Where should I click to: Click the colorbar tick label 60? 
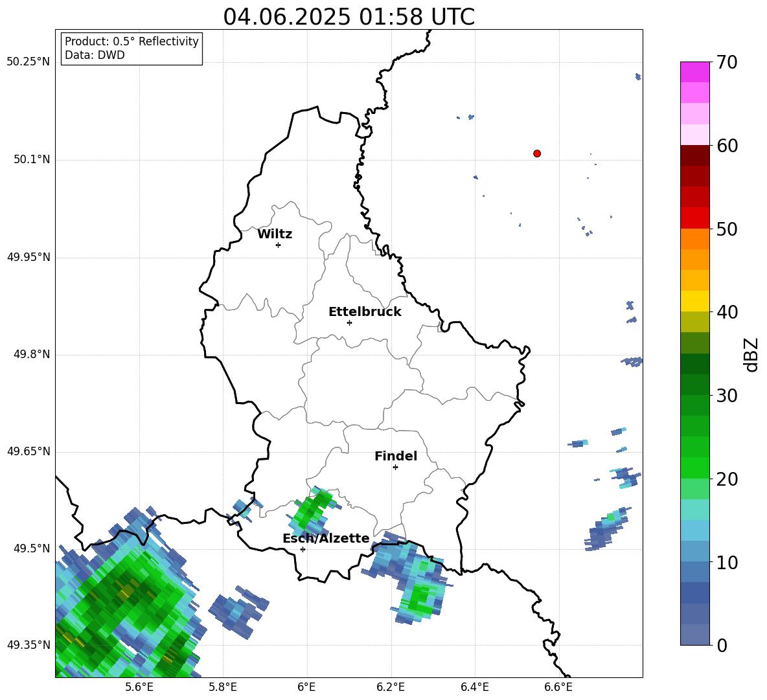point(727,146)
